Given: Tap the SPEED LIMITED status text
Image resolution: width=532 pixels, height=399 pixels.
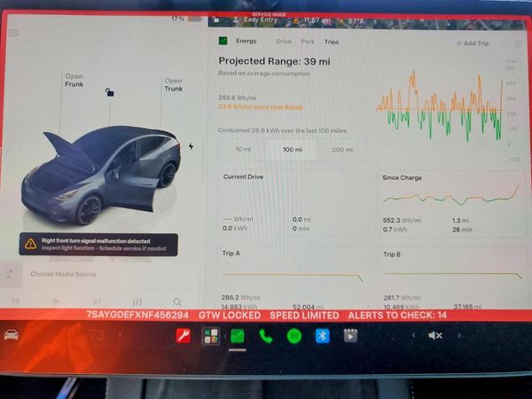Looking at the screenshot, I should [304, 316].
